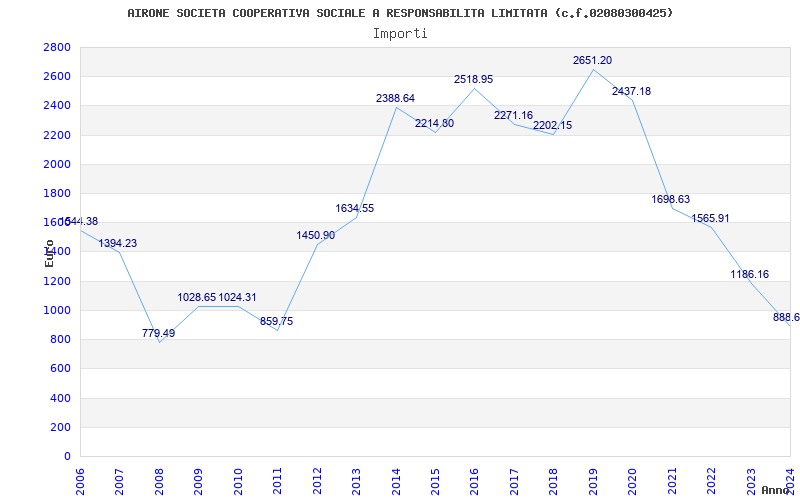Click data label 2202.15 for 2018
This screenshot has height=500, width=800.
point(553,125)
